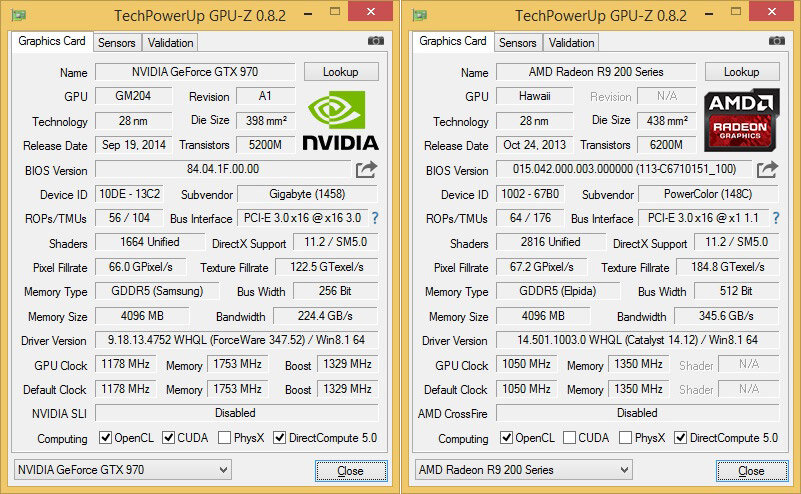The width and height of the screenshot is (801, 494).
Task: Switch to Sensors tab in the GTX 970 window
Action: point(116,43)
